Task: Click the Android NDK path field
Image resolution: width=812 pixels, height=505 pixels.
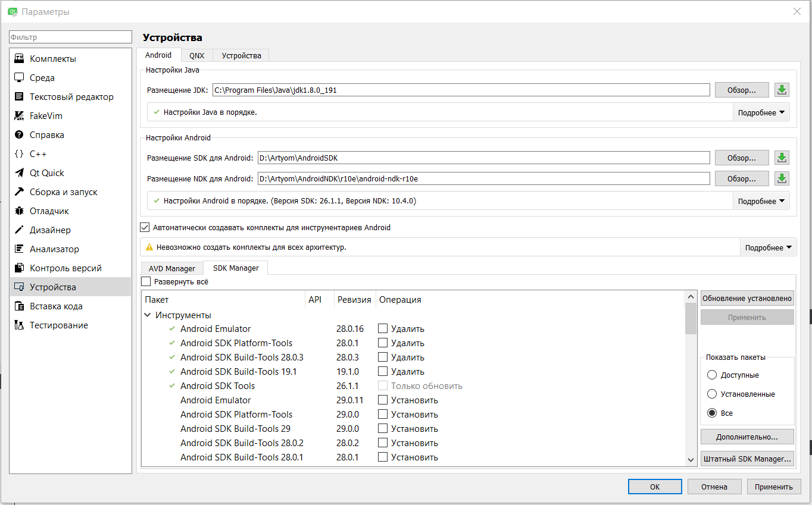Action: pos(484,178)
